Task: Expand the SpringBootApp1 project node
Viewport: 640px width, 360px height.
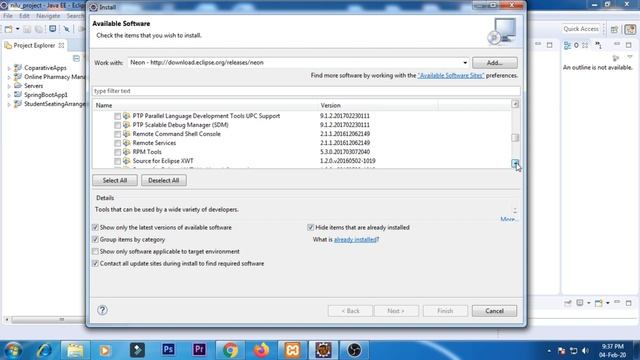Action: coord(9,95)
